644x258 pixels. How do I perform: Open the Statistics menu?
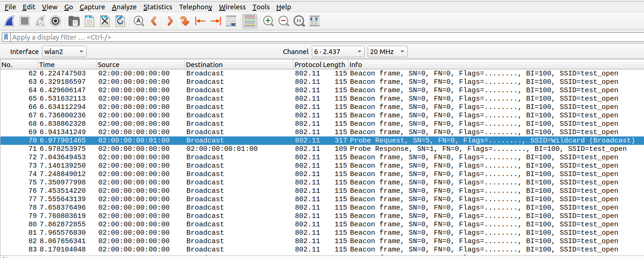tap(158, 7)
